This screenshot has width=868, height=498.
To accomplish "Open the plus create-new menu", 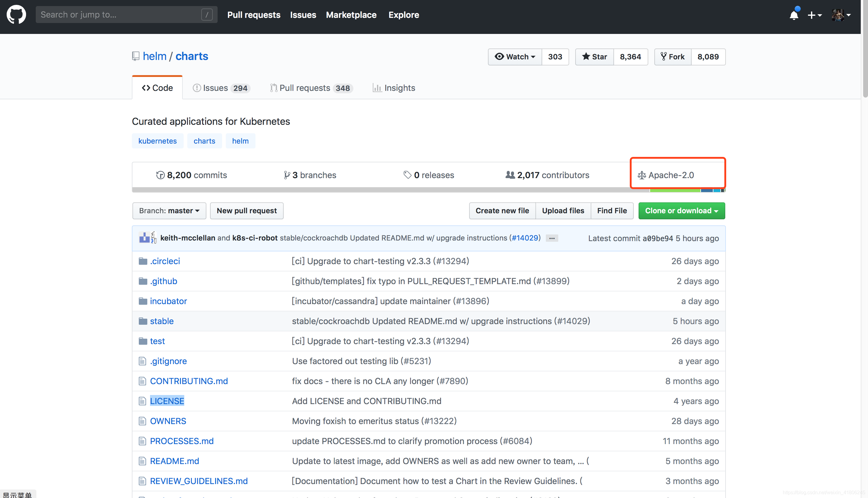I will [815, 15].
